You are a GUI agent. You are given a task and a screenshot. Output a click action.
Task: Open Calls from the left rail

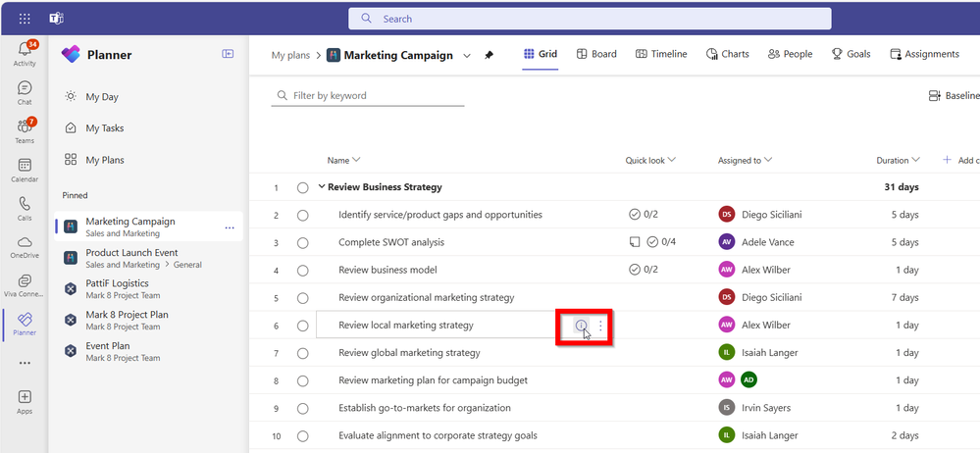[x=25, y=208]
